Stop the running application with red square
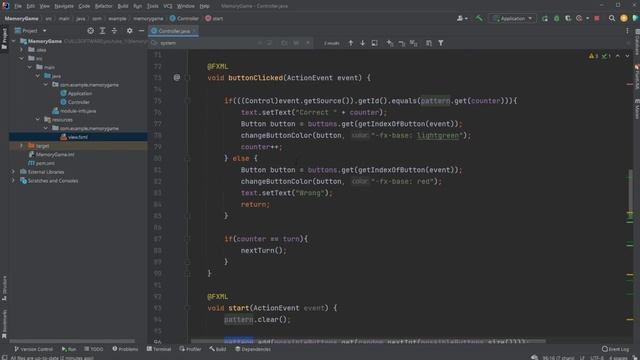Image resolution: width=640 pixels, height=360 pixels. coord(597,18)
